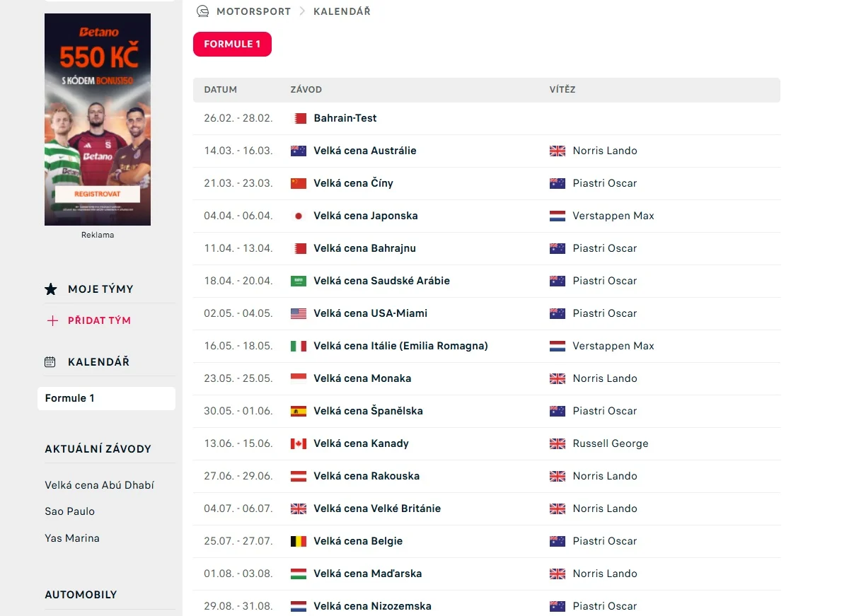Click the motorsport helmet icon in breadcrumb
This screenshot has height=616, width=866.
(x=203, y=11)
